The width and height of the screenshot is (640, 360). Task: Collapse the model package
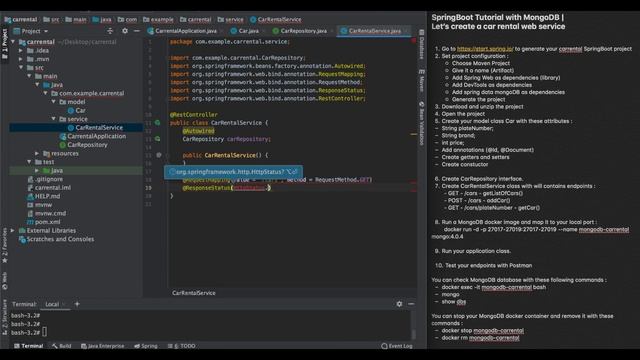point(53,102)
